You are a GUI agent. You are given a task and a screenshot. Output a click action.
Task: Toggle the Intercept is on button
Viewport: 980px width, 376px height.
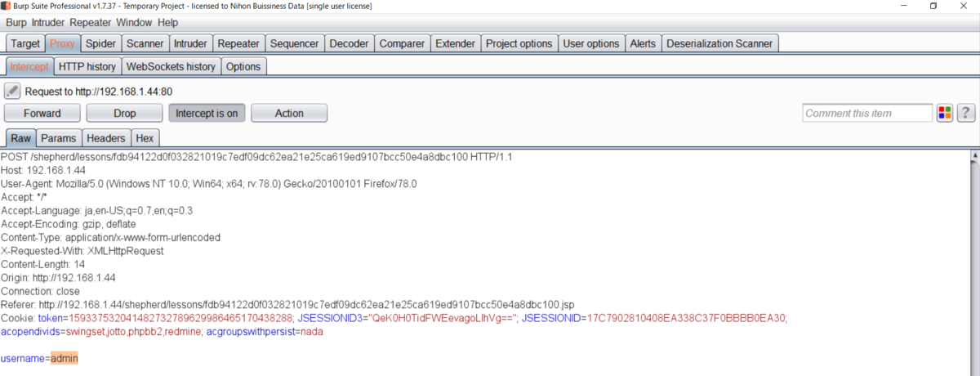click(x=207, y=113)
